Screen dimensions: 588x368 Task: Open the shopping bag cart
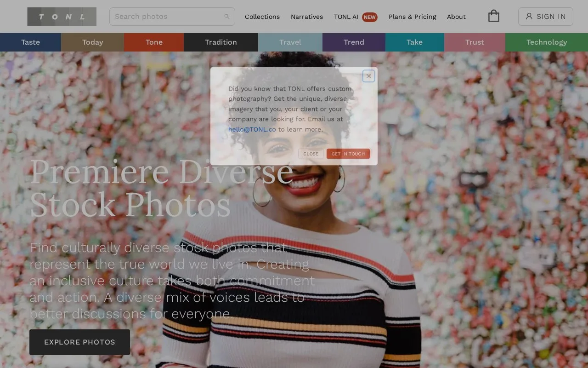click(494, 16)
